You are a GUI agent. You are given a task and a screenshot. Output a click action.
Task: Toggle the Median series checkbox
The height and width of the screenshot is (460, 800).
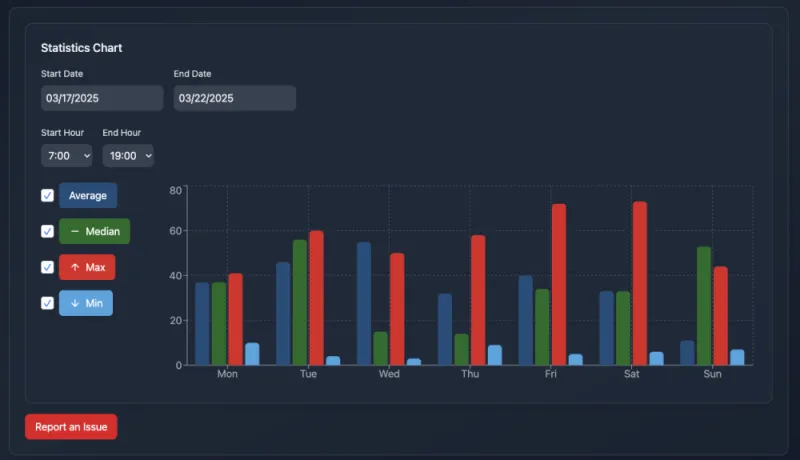point(47,231)
